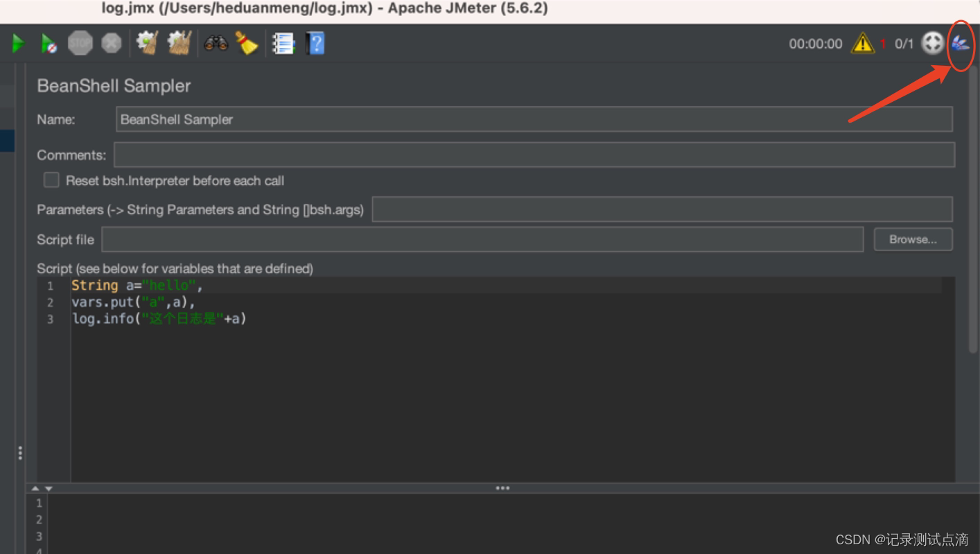Clear all with double broom gear icon

(x=180, y=43)
